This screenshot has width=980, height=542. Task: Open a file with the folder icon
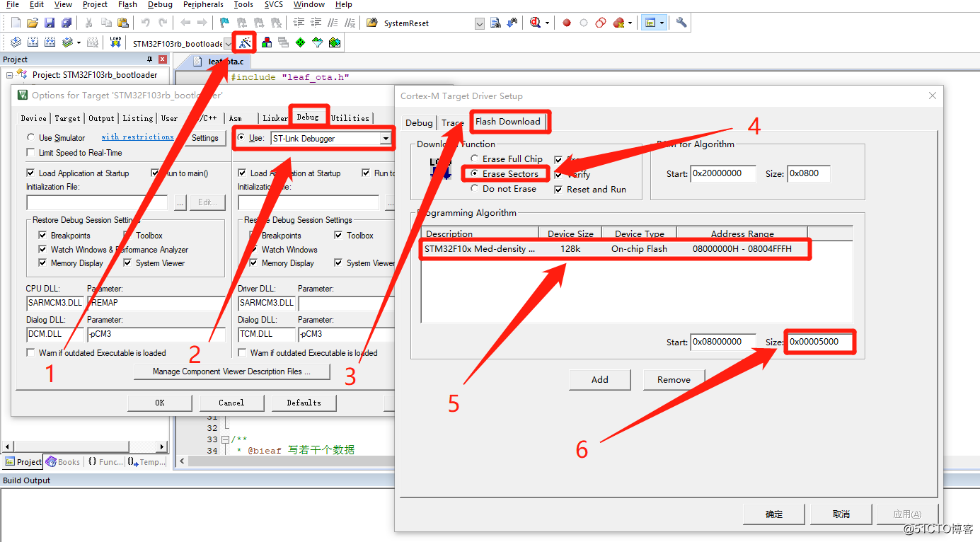(33, 23)
